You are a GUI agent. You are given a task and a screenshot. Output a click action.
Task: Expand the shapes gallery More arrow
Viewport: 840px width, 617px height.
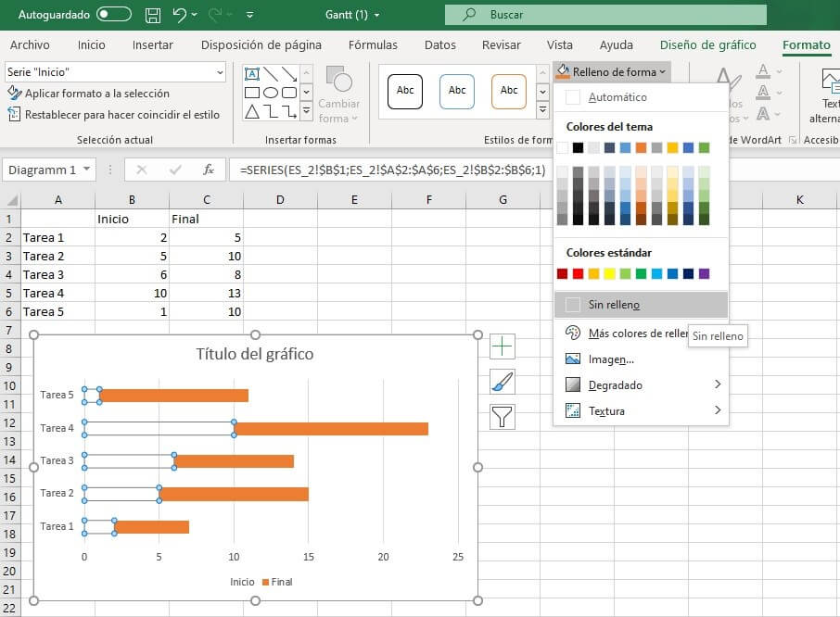[x=307, y=111]
